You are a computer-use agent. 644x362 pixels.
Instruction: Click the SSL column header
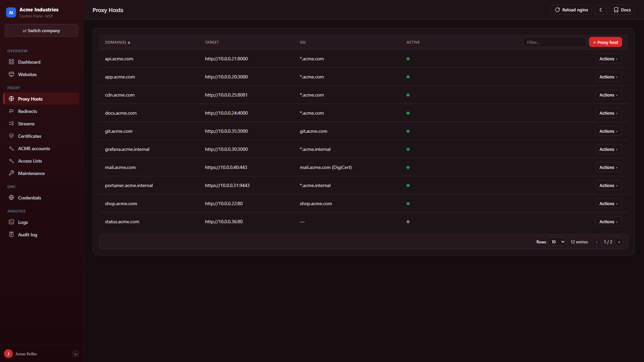(x=303, y=42)
